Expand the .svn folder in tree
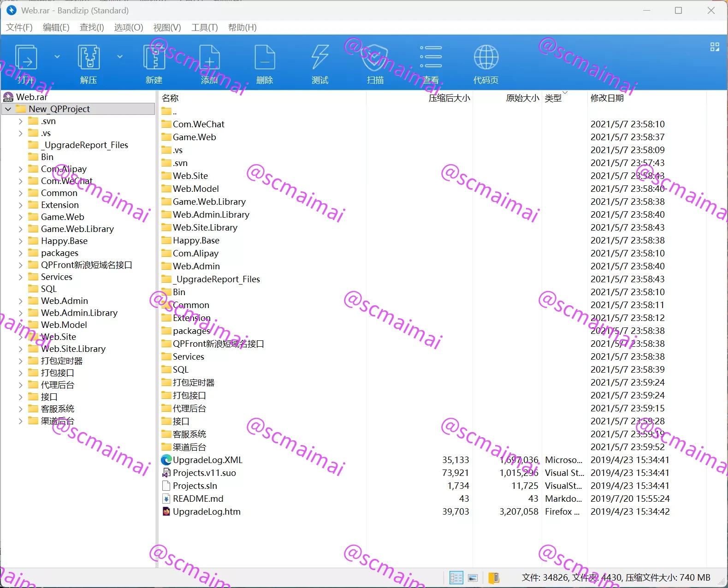 pos(20,121)
